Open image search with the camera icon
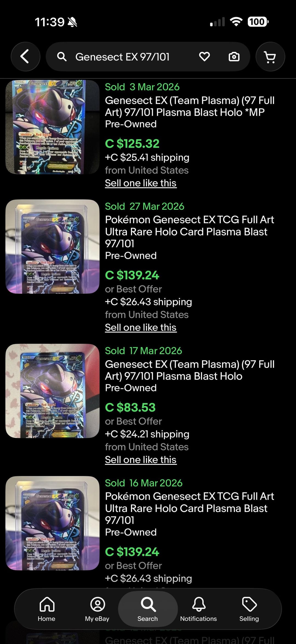 (234, 57)
